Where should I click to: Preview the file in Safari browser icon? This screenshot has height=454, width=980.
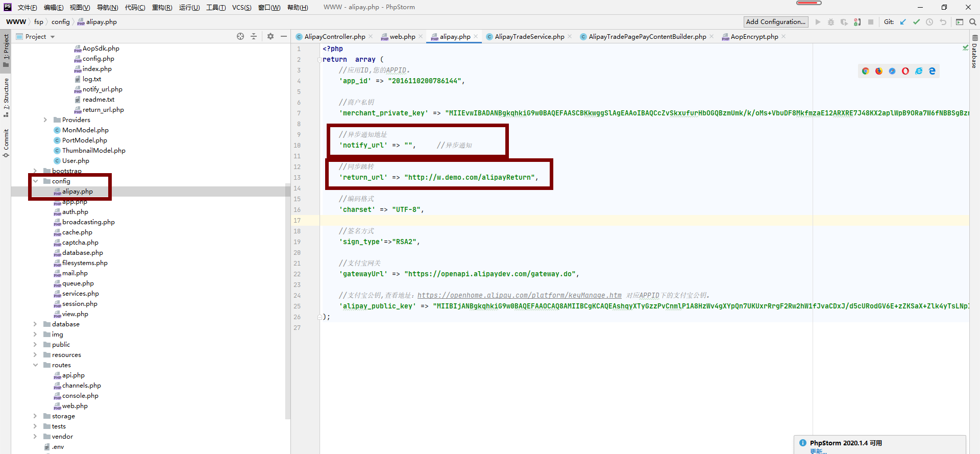point(892,71)
